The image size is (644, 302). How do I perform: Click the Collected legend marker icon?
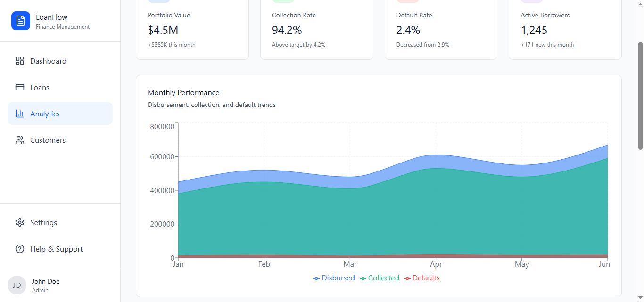tap(363, 278)
